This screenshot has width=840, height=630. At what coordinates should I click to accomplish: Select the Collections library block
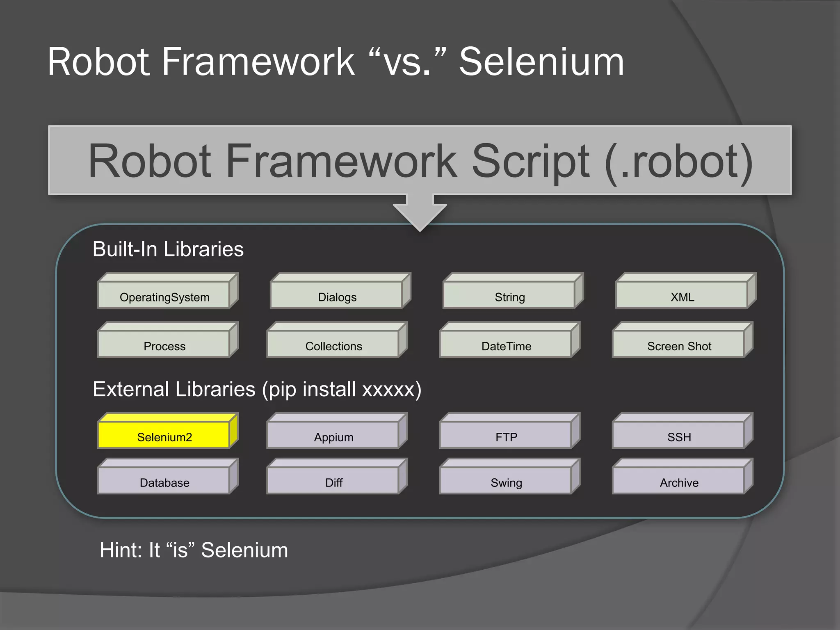(334, 345)
